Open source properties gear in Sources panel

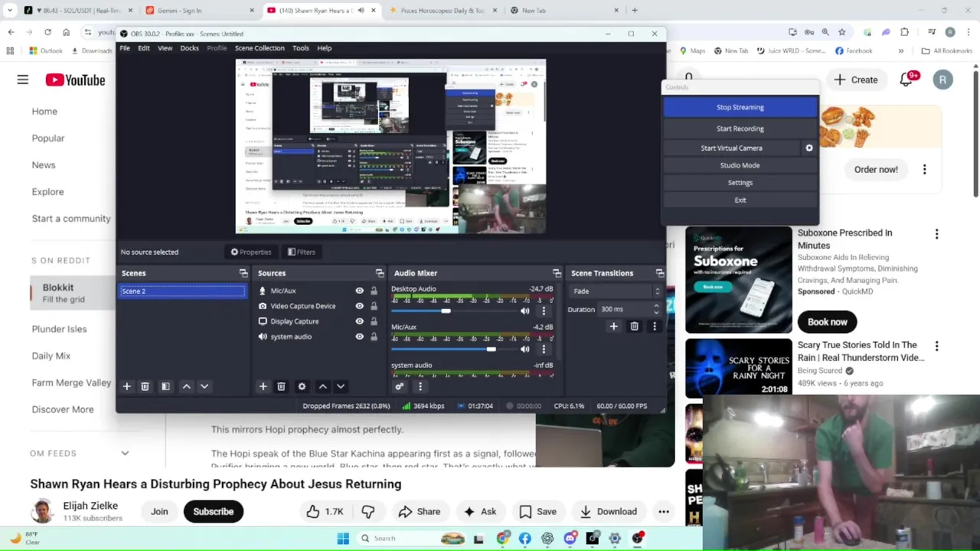[x=302, y=386]
